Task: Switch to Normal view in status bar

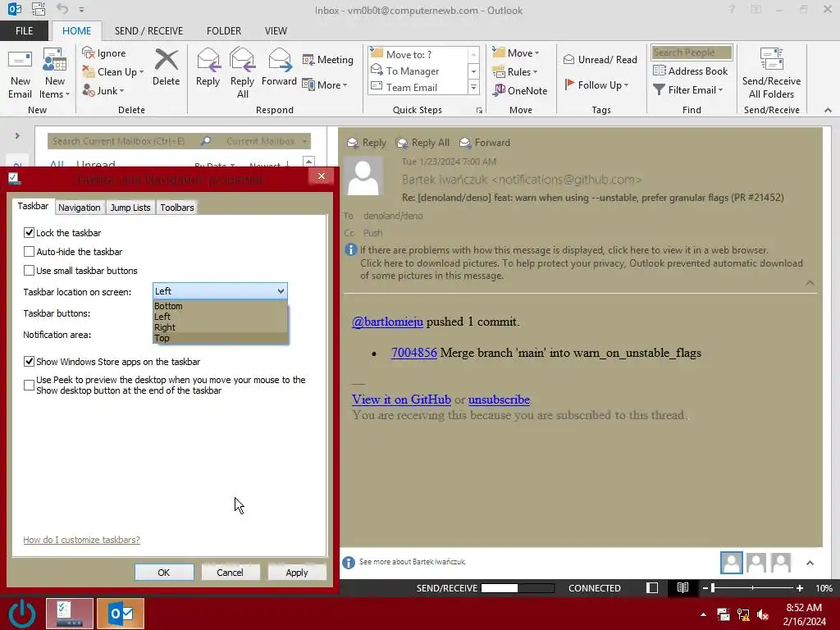Action: 652,587
